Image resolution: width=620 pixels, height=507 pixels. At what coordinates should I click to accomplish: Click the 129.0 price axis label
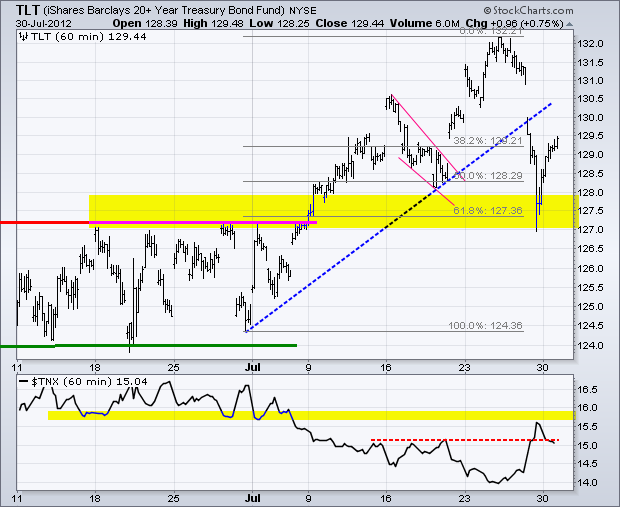[591, 155]
